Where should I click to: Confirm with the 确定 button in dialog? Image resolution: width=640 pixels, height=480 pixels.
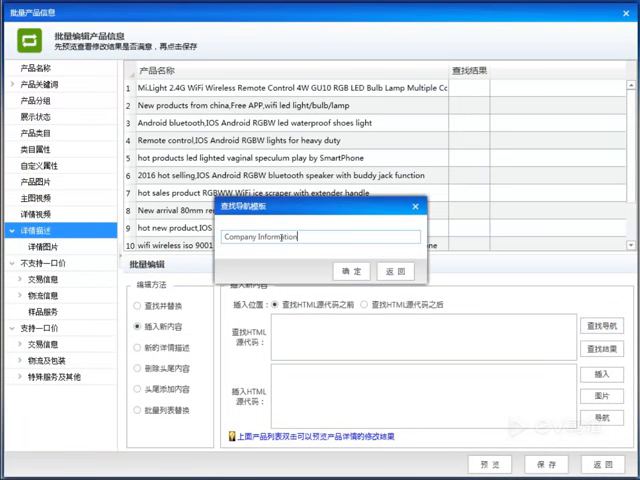coord(351,271)
